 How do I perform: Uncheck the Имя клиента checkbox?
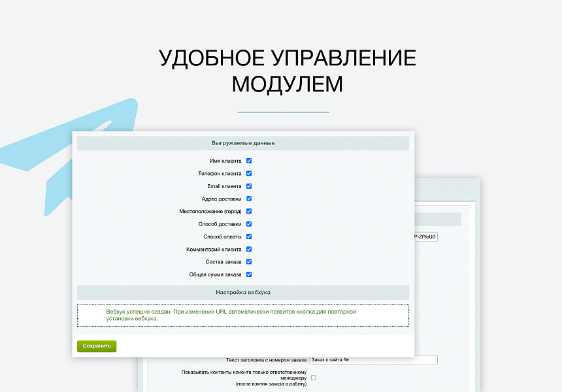coord(248,161)
